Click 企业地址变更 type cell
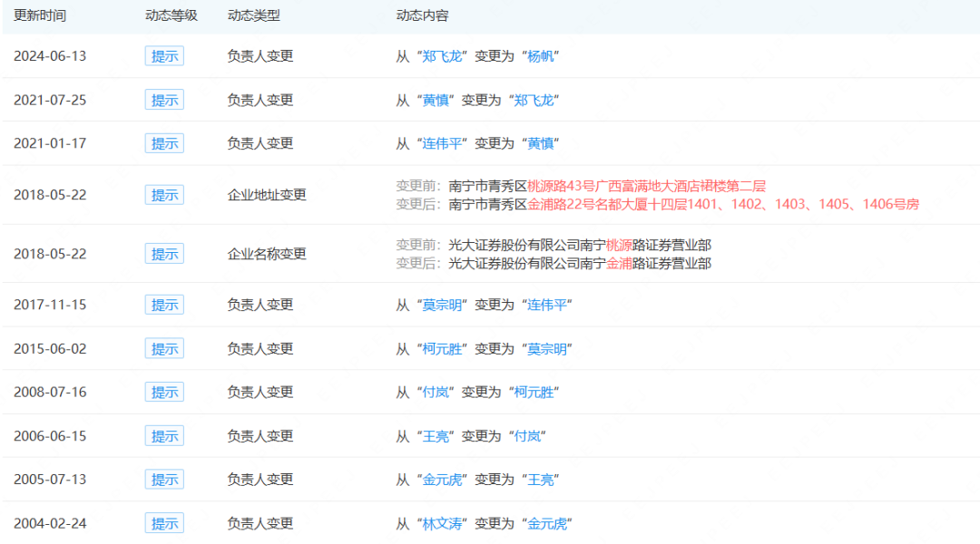This screenshot has width=980, height=544. [267, 195]
